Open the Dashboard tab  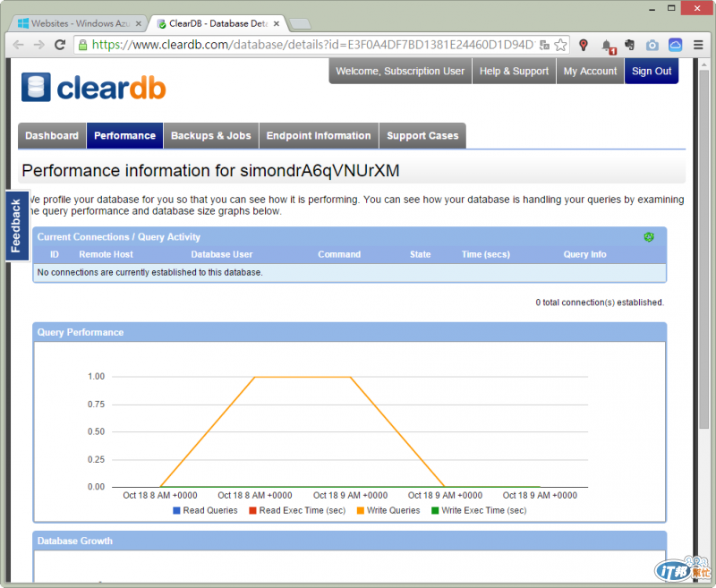[52, 135]
